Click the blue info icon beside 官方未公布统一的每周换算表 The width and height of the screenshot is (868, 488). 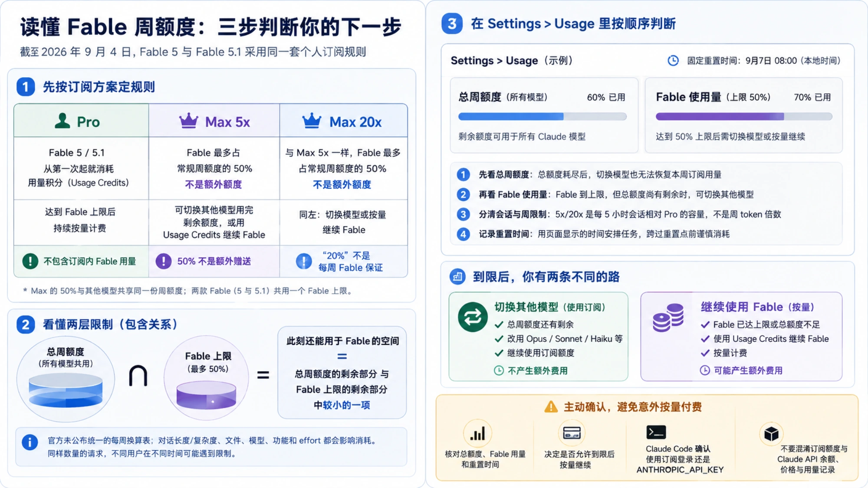coord(30,442)
